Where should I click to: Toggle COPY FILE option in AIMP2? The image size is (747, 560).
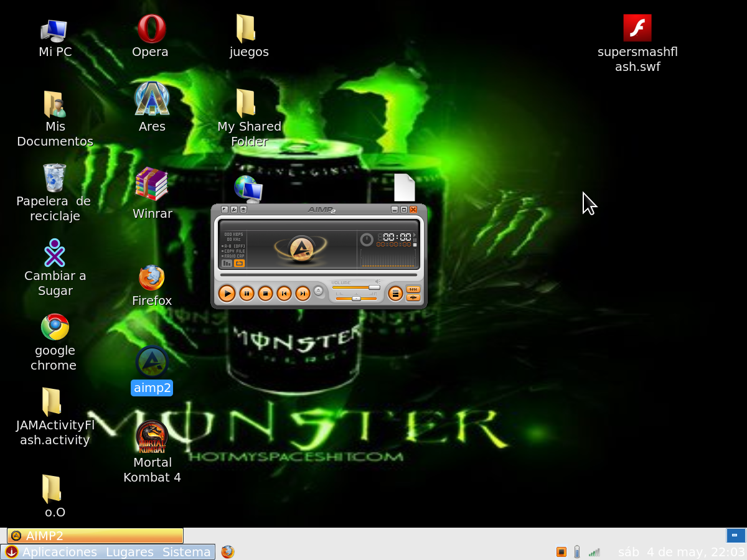click(234, 251)
